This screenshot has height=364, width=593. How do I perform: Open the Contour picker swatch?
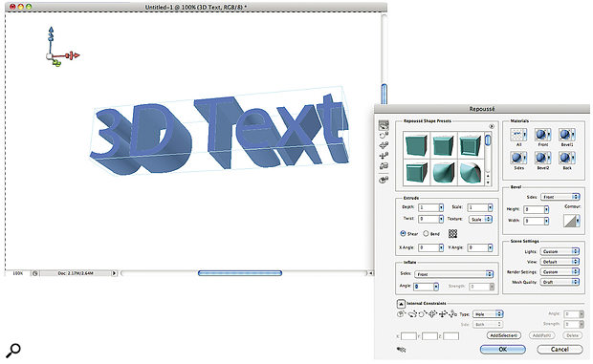pyautogui.click(x=571, y=221)
